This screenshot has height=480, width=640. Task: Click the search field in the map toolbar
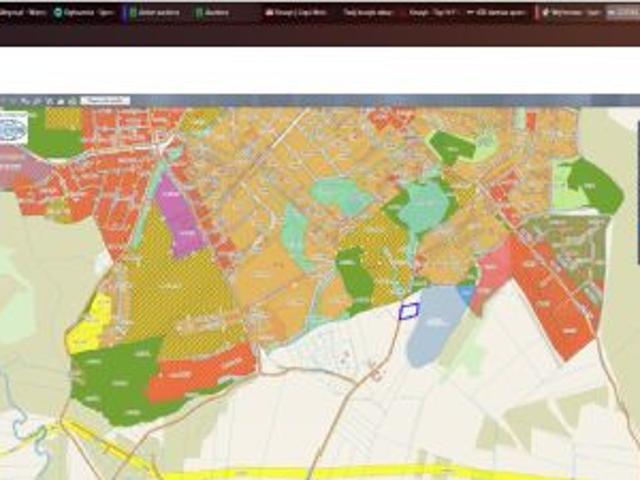(105, 101)
